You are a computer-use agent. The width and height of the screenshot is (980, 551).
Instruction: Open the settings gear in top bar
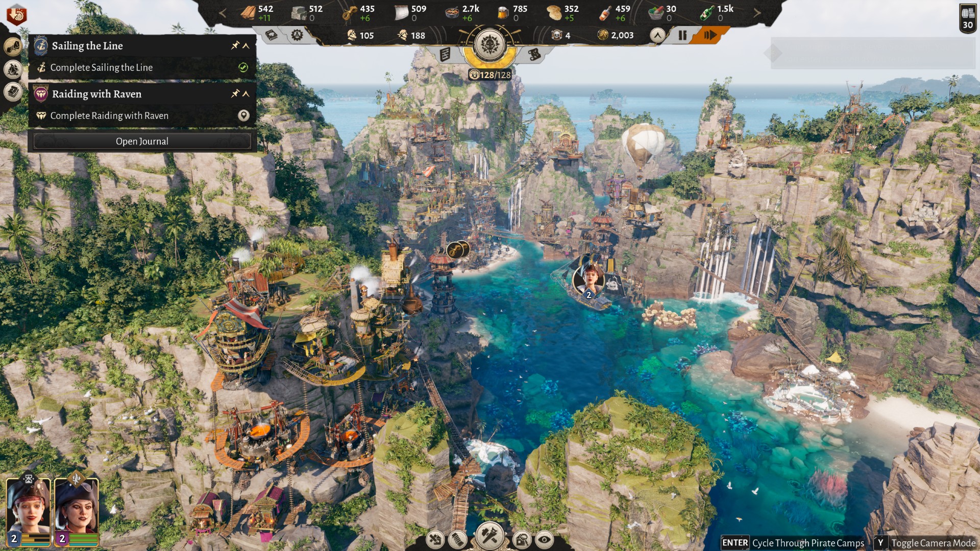click(297, 35)
